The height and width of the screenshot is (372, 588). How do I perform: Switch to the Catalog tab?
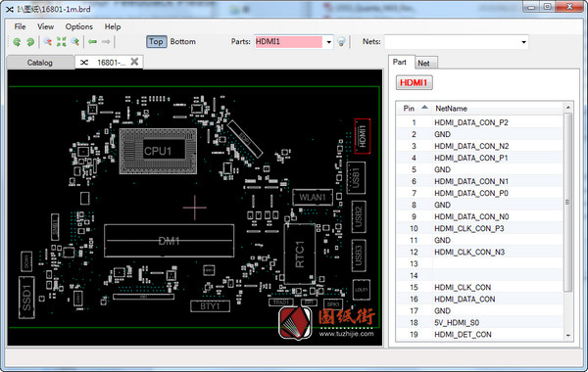[x=40, y=63]
